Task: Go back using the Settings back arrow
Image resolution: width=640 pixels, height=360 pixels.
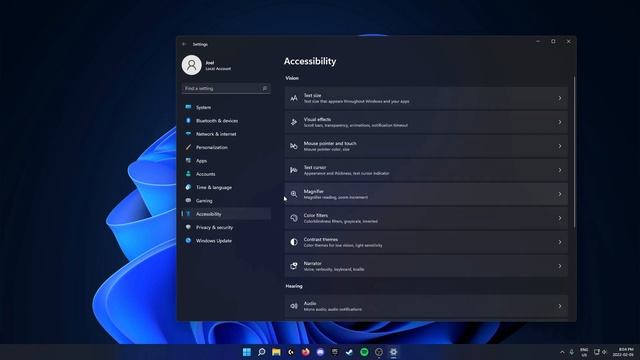Action: click(x=184, y=44)
